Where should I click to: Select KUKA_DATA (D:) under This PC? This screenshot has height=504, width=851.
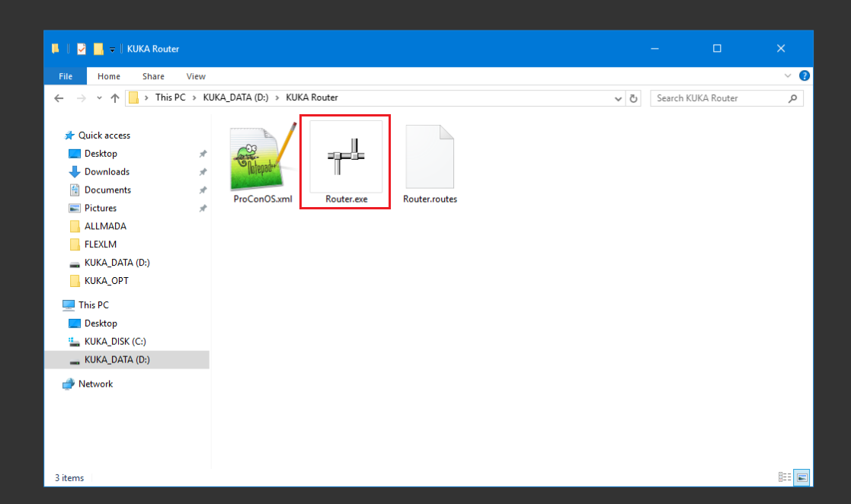tap(117, 359)
